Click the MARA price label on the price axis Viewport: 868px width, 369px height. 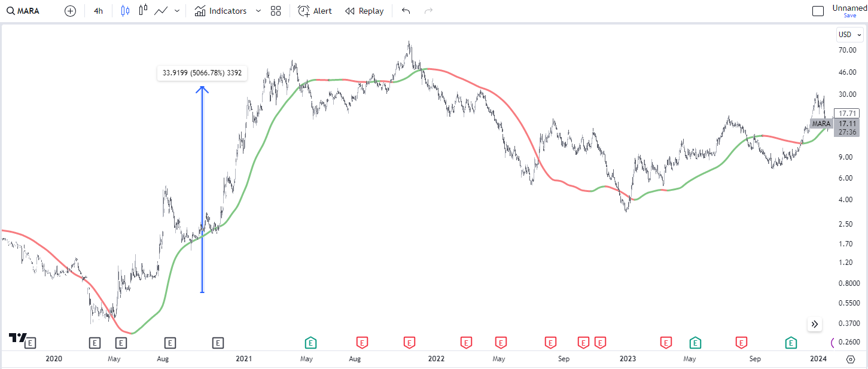[x=820, y=123]
